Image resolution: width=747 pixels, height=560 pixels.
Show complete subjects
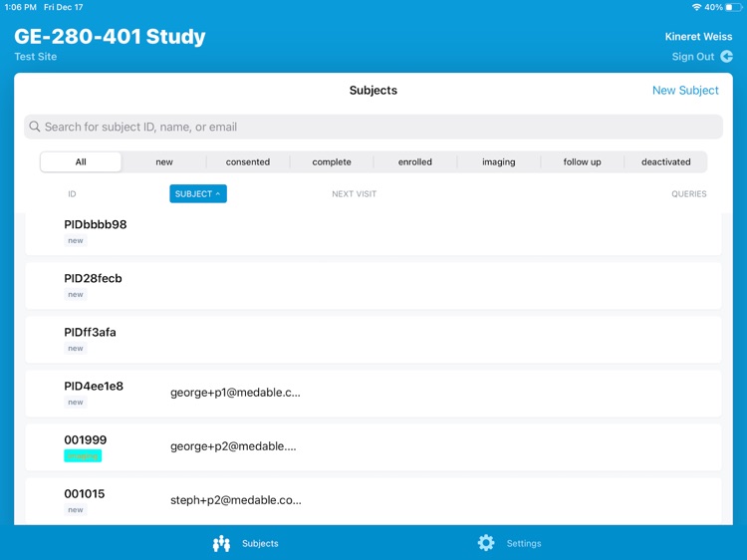pos(332,162)
